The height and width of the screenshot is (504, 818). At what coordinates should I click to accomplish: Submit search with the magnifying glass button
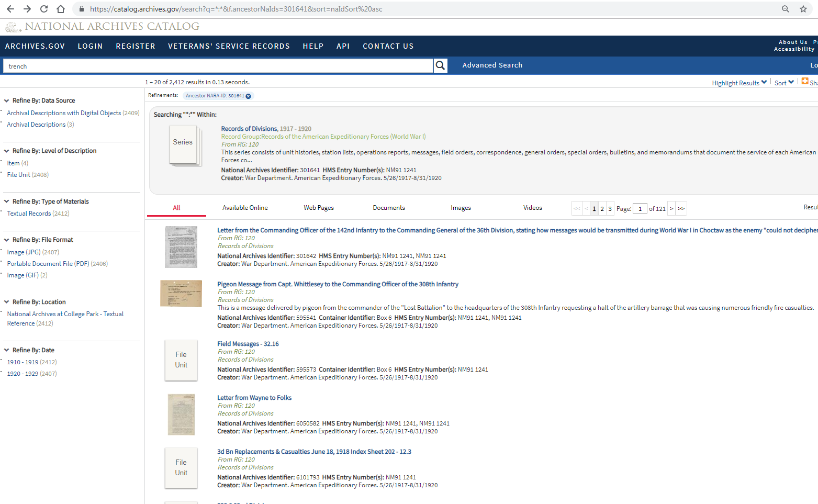tap(441, 65)
